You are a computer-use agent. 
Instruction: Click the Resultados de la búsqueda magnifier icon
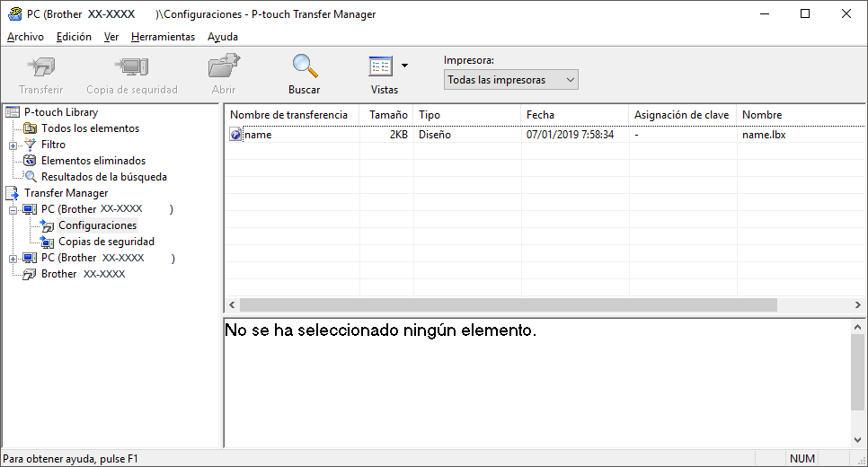[x=31, y=177]
